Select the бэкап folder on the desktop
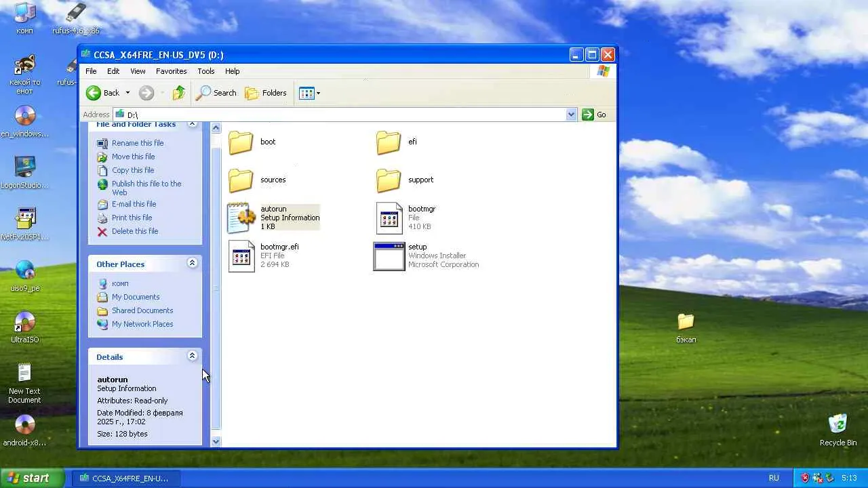 tap(686, 328)
